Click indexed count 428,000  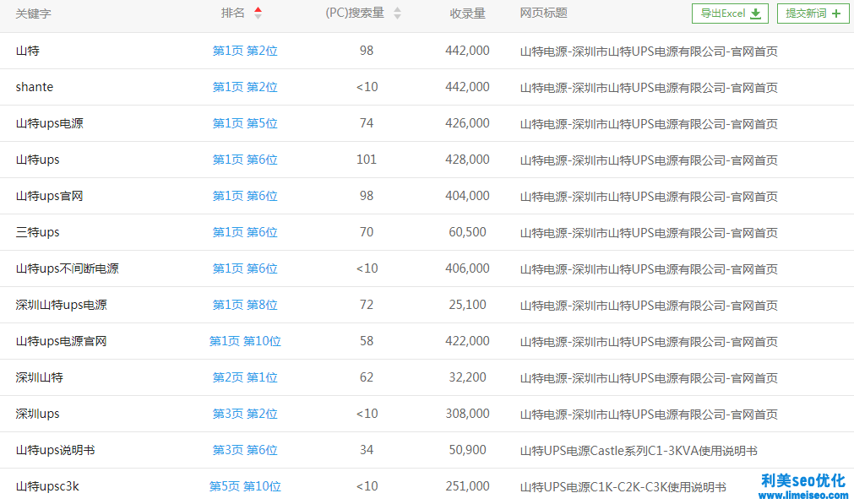467,160
